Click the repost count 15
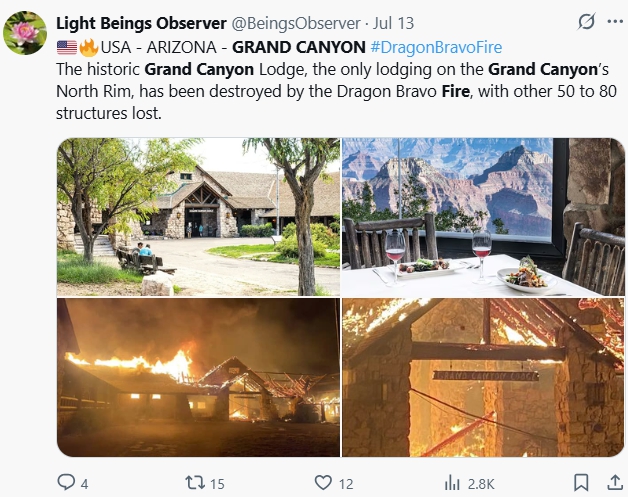 (x=217, y=484)
